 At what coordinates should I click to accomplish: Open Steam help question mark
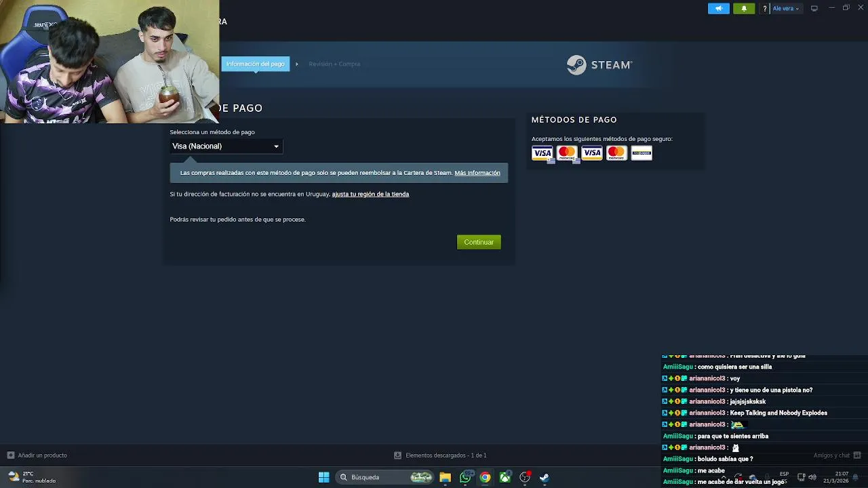click(x=765, y=9)
